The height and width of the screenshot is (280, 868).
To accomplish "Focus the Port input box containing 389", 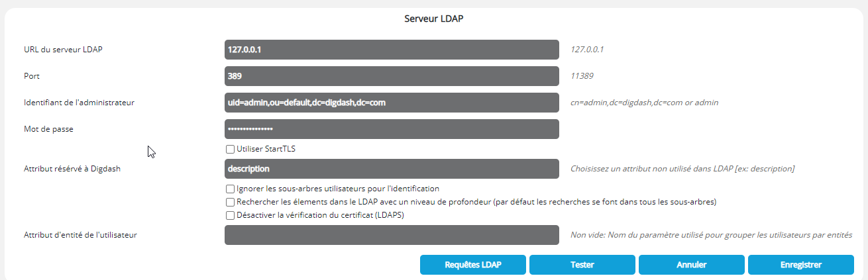I will point(392,76).
